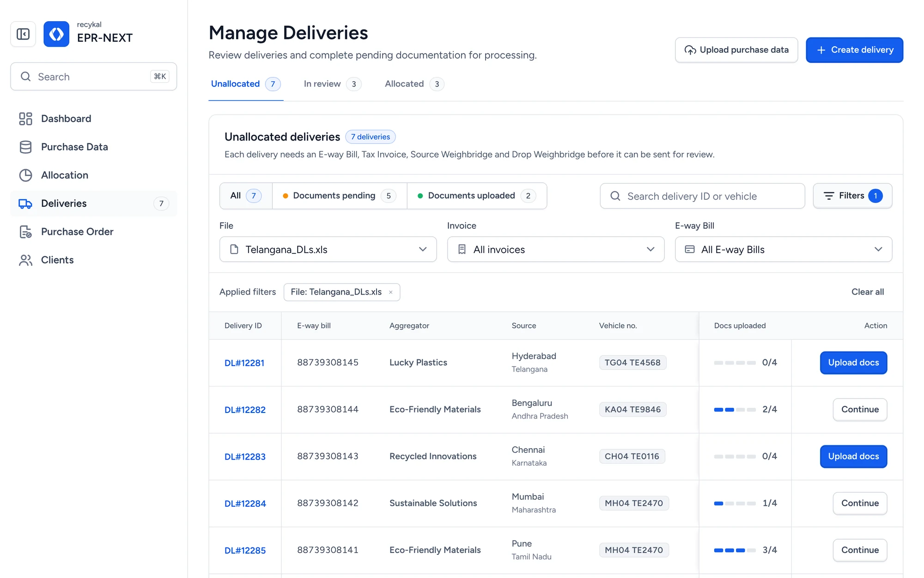924x578 pixels.
Task: Click the Allocation pie chart icon
Action: pyautogui.click(x=25, y=175)
